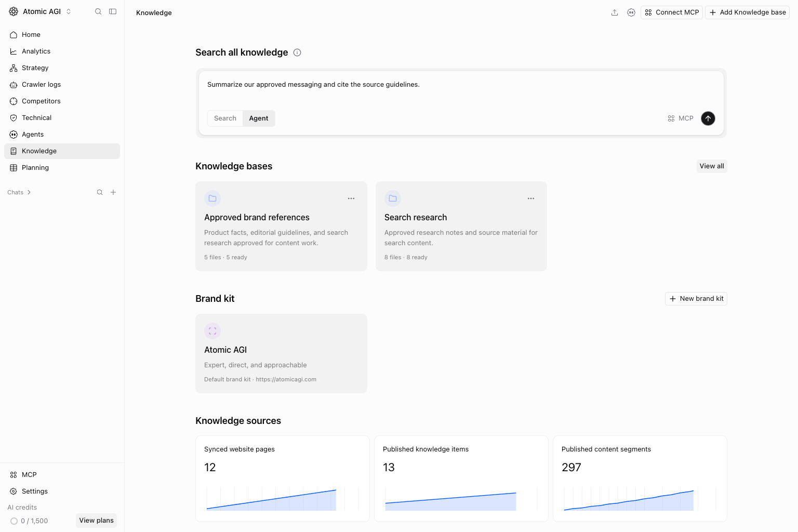Click Connect MCP button
The width and height of the screenshot is (798, 532).
[x=672, y=12]
